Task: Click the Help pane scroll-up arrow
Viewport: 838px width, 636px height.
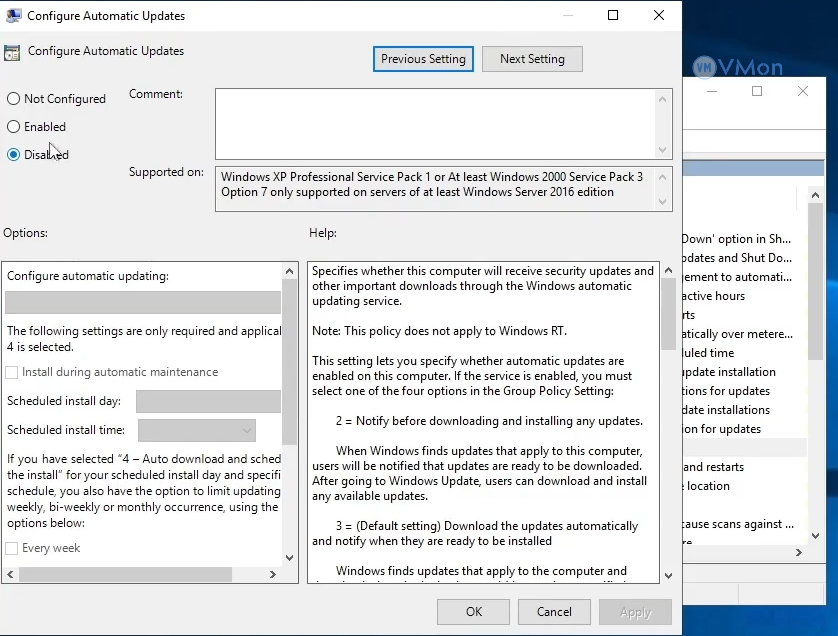Action: [x=668, y=271]
